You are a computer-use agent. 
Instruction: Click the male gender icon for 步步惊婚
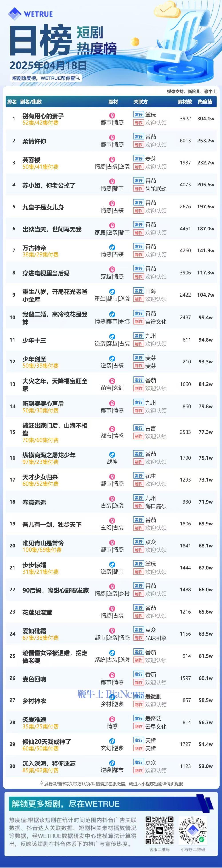pyautogui.click(x=112, y=565)
